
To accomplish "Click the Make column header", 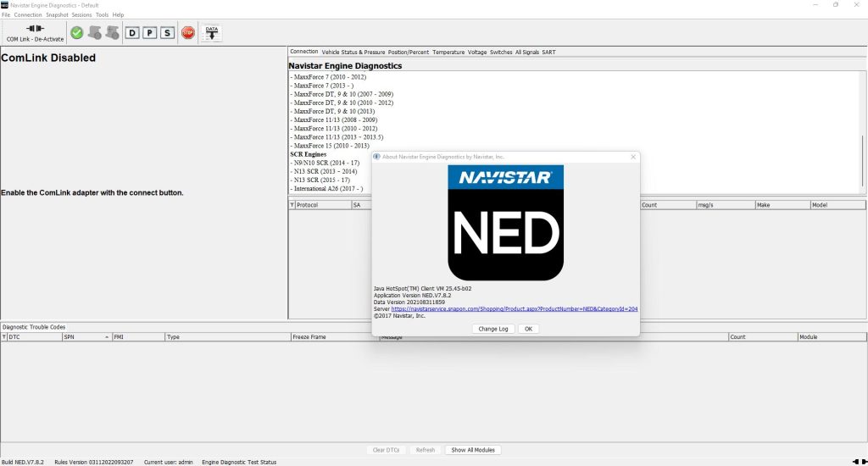I will click(782, 205).
